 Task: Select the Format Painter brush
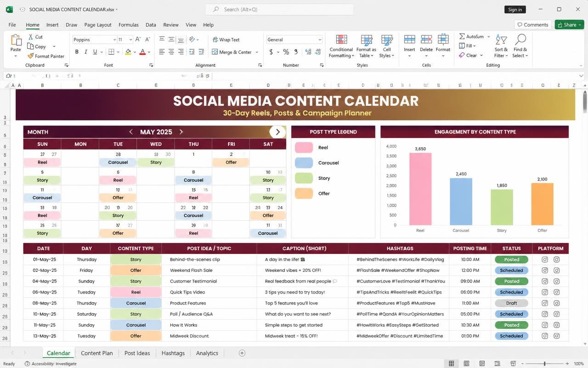[31, 56]
